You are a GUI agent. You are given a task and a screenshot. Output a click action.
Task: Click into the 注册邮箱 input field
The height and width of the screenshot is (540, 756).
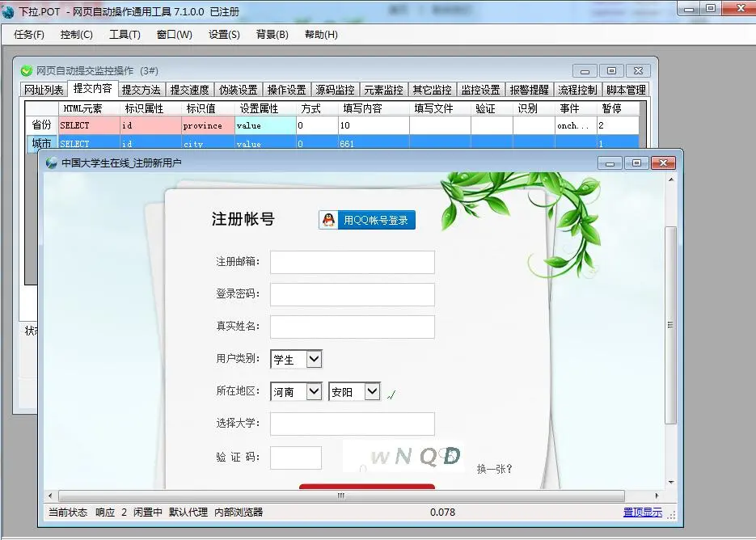pos(353,262)
